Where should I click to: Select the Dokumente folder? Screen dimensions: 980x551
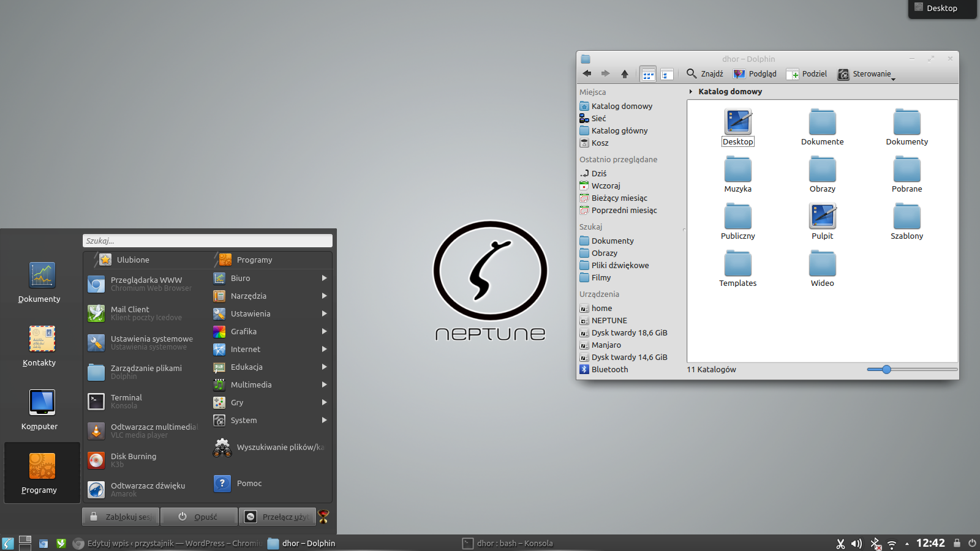pos(823,127)
